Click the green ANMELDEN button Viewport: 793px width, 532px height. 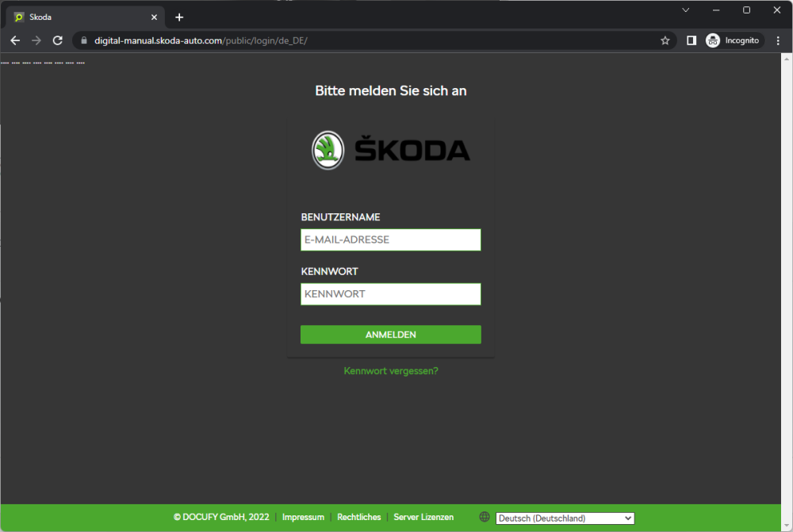click(391, 335)
